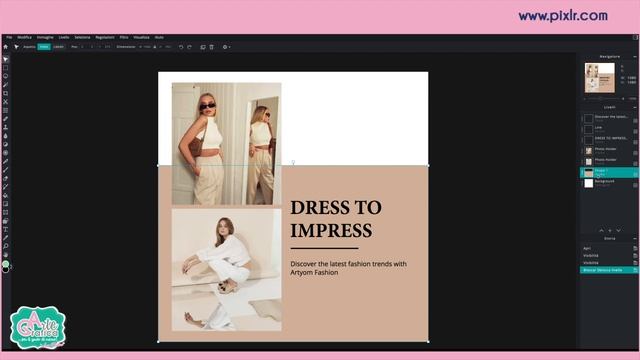Open the Modifica menu
Screen dimensions: 640x360
24,37
